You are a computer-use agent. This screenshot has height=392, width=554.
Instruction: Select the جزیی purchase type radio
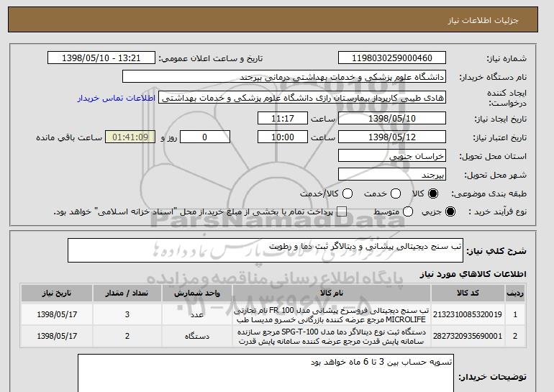(450, 212)
